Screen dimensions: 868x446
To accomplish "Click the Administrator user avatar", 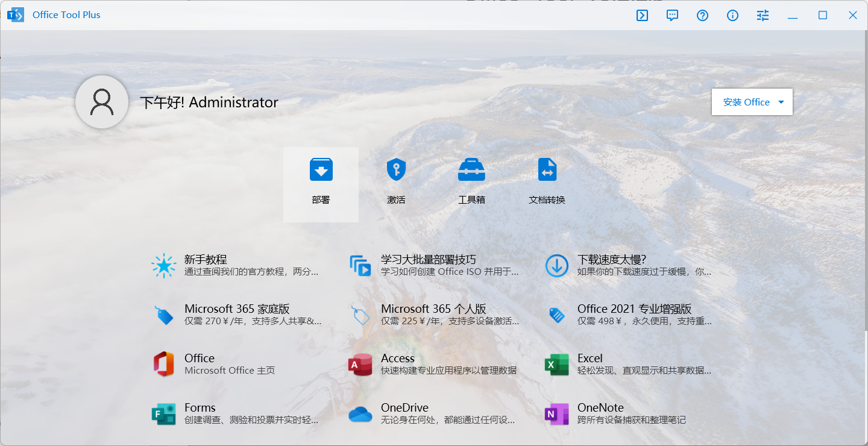I will click(x=102, y=102).
